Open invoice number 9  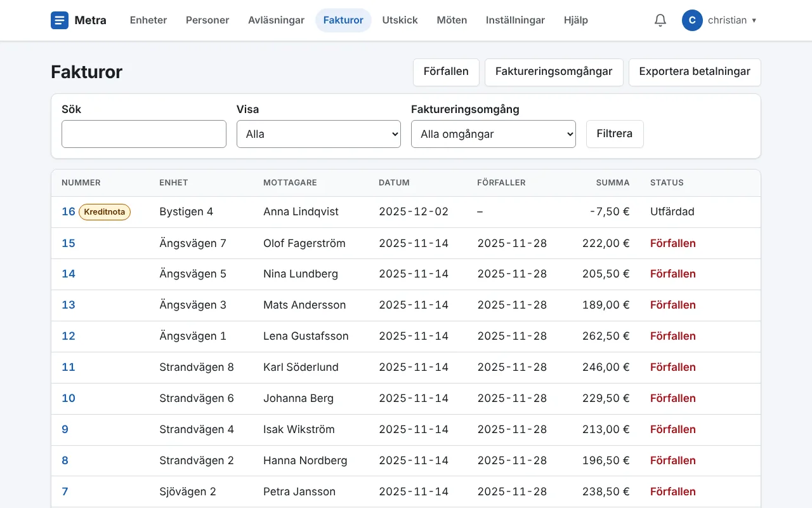[65, 429]
